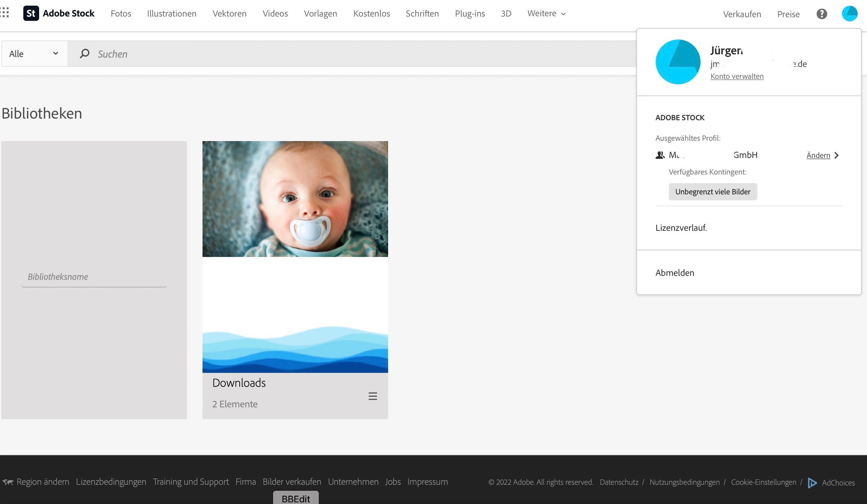The width and height of the screenshot is (867, 504).
Task: Click the AdChoices triangle icon
Action: pyautogui.click(x=812, y=483)
